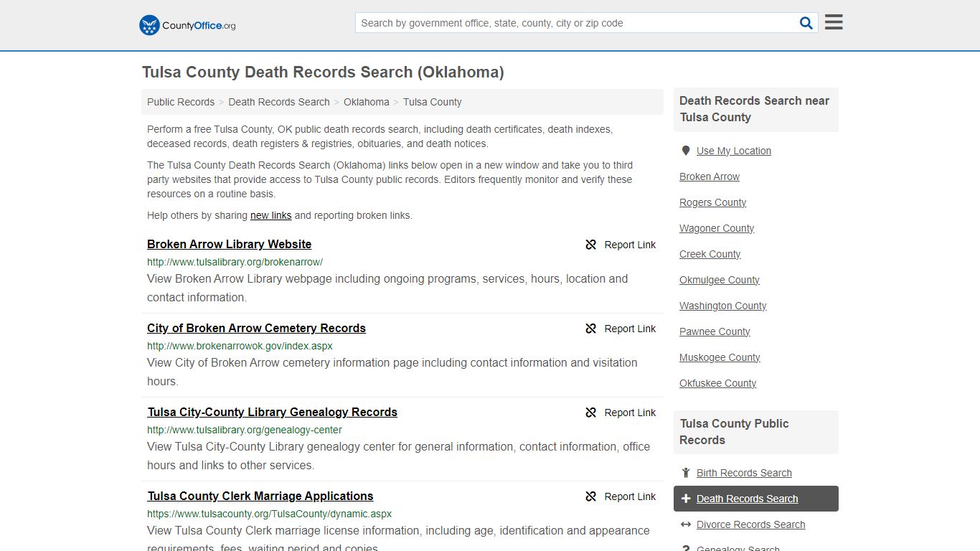Select Muskogee County link
This screenshot has height=551, width=980.
pyautogui.click(x=720, y=357)
